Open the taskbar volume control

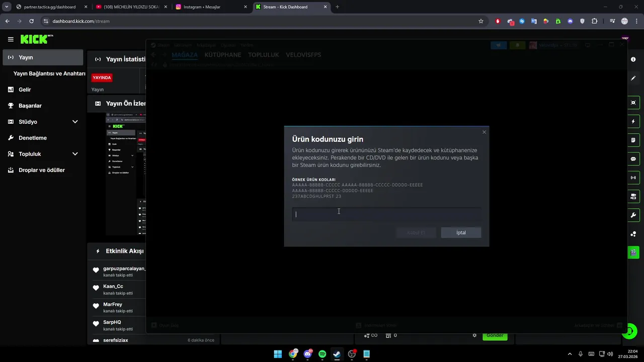tap(610, 354)
